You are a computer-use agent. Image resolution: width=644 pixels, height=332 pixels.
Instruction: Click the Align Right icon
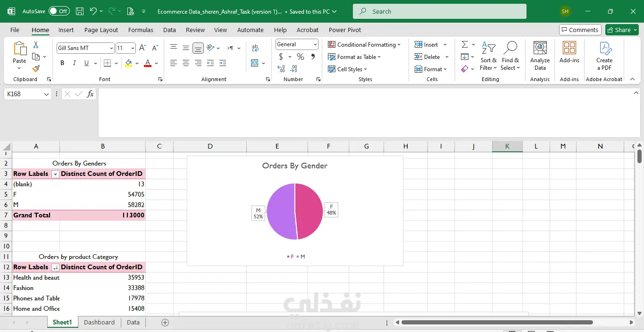[x=198, y=63]
